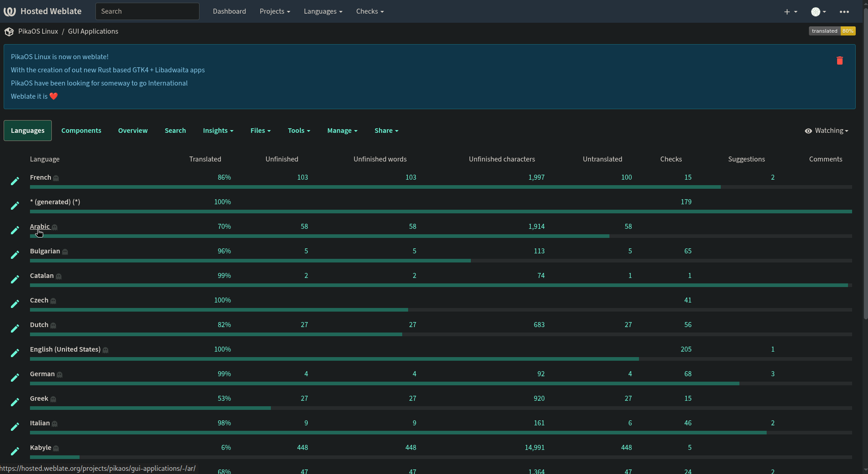Viewport: 868px width, 474px height.
Task: Click the pencil edit icon for German
Action: (x=15, y=378)
